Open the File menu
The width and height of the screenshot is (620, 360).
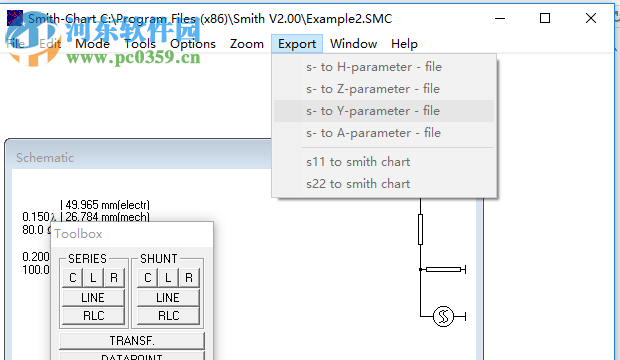point(16,44)
